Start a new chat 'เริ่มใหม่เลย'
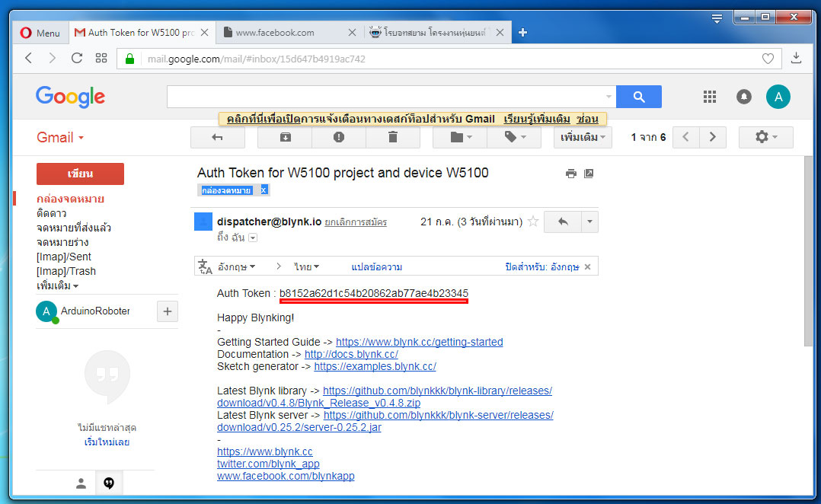The image size is (821, 504). pos(107,442)
